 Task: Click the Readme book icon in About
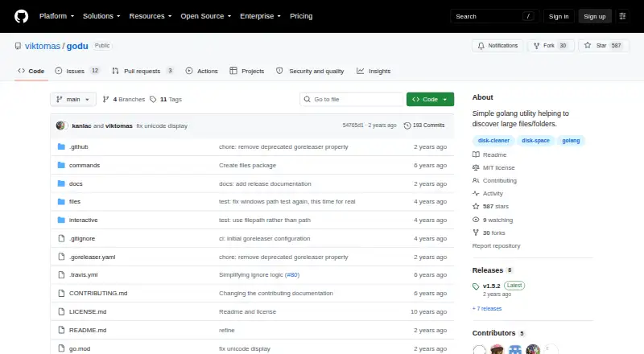click(x=476, y=154)
